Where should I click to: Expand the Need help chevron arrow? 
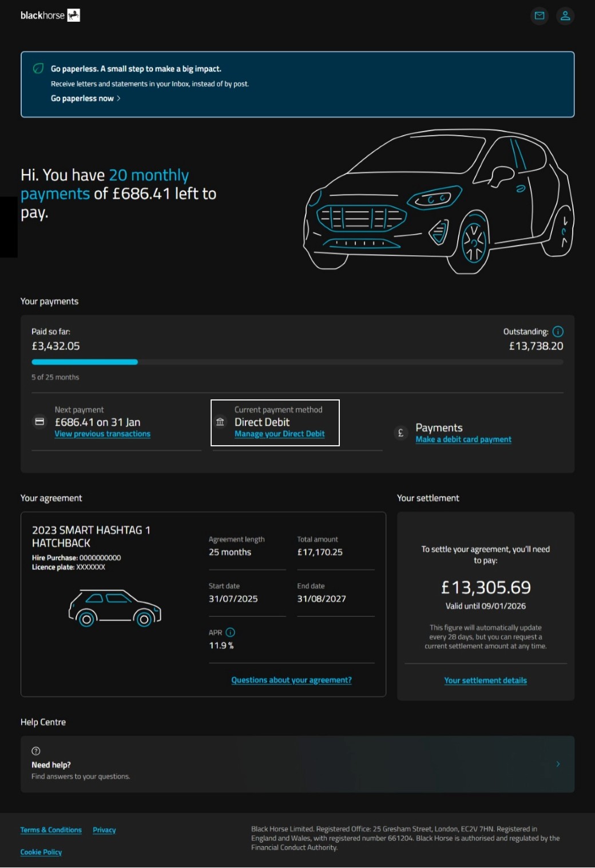(558, 764)
